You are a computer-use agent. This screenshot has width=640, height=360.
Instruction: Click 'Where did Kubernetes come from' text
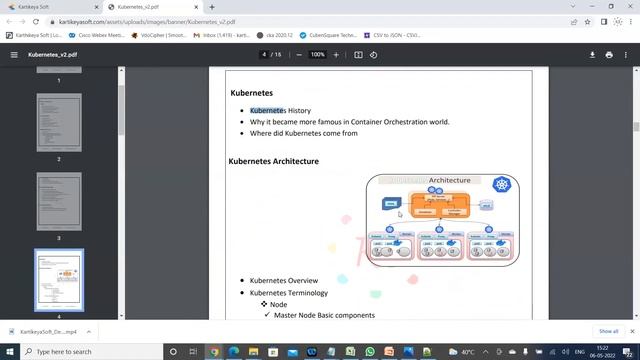tap(304, 133)
